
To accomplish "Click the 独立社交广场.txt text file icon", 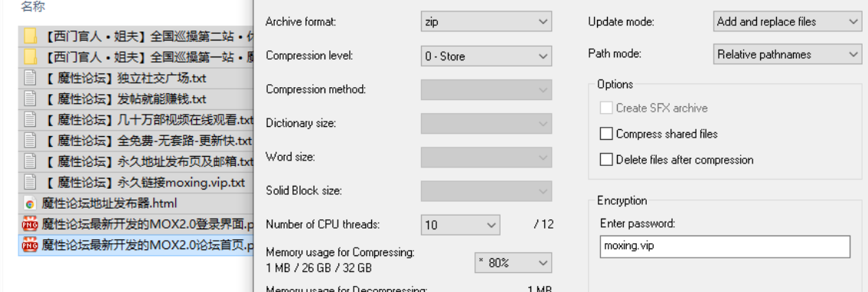I will 31,78.
